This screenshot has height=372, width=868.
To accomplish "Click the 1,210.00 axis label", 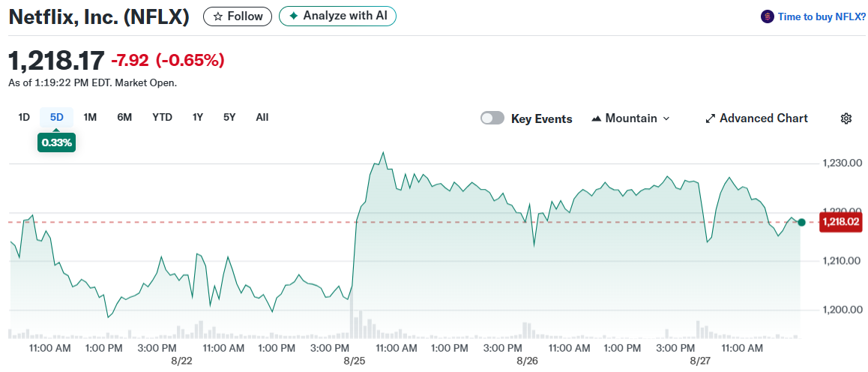I will coord(843,261).
